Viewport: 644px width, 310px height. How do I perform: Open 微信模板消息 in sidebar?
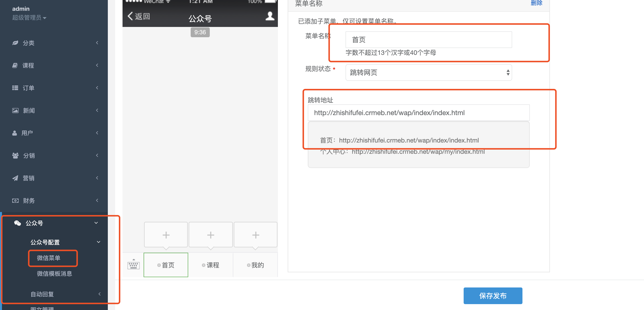pyautogui.click(x=54, y=274)
